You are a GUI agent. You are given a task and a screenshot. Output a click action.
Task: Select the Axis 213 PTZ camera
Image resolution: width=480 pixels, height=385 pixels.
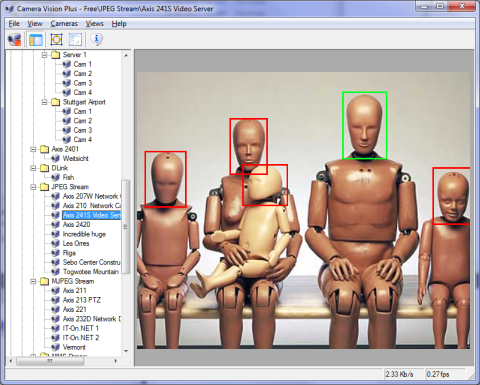82,300
